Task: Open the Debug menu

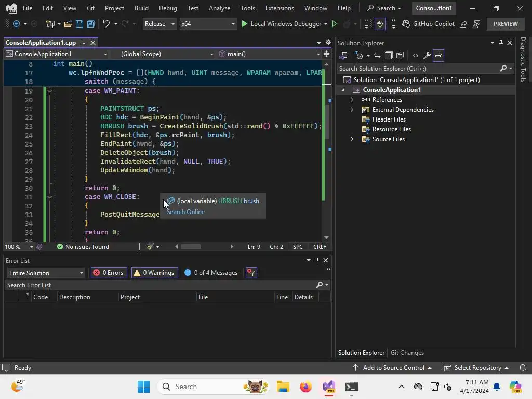Action: [168, 8]
